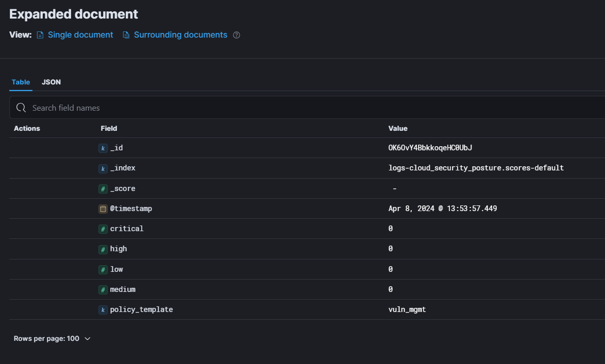The image size is (605, 364).
Task: Click the date icon next to @timestamp
Action: point(103,209)
